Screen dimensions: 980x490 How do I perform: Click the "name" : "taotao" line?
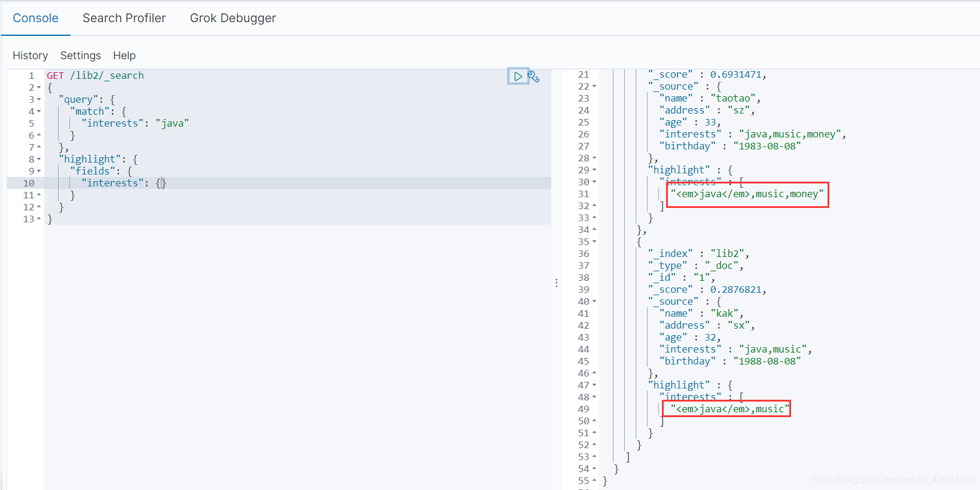[710, 99]
